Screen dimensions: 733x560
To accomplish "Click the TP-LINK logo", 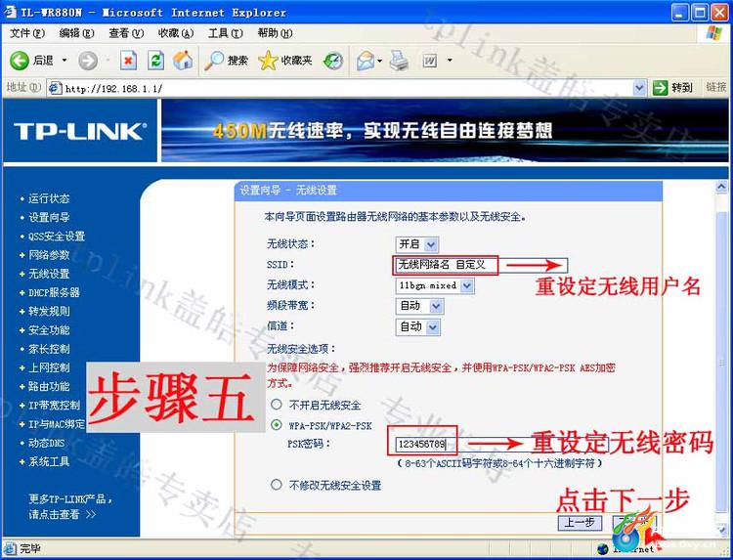I will click(x=80, y=131).
